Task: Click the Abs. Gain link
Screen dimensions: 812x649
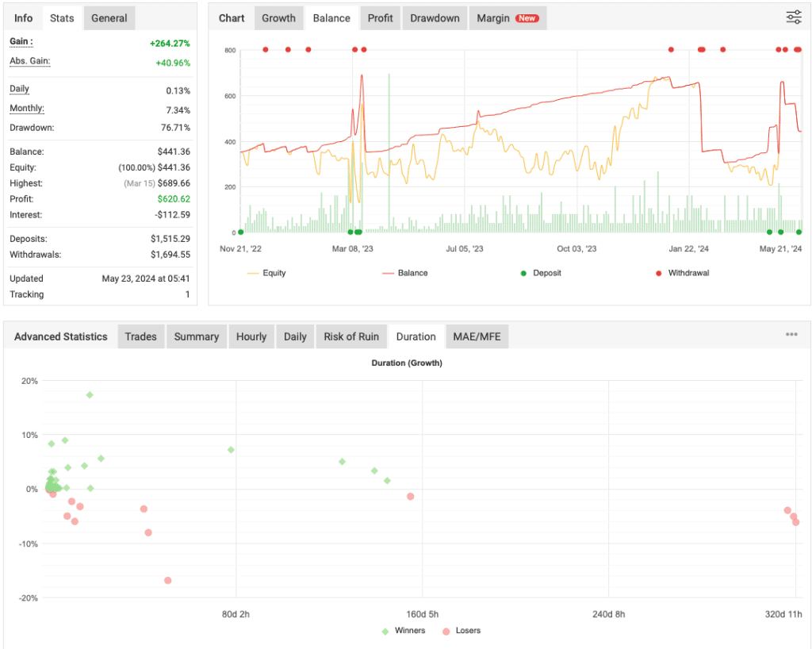Action: [x=29, y=61]
